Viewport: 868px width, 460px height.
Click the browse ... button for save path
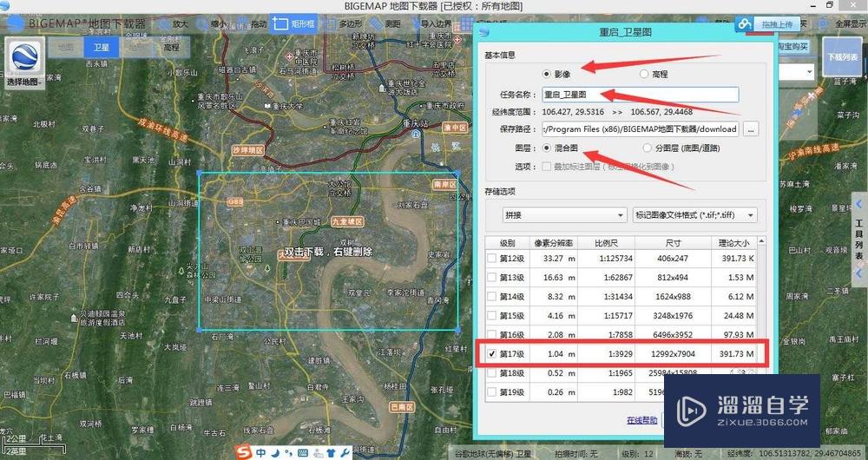(x=751, y=129)
